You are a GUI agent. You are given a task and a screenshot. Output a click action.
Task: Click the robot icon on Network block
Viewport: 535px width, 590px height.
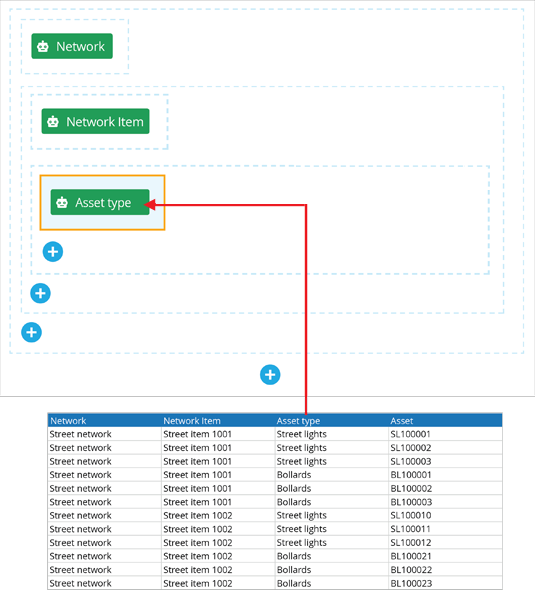[43, 46]
